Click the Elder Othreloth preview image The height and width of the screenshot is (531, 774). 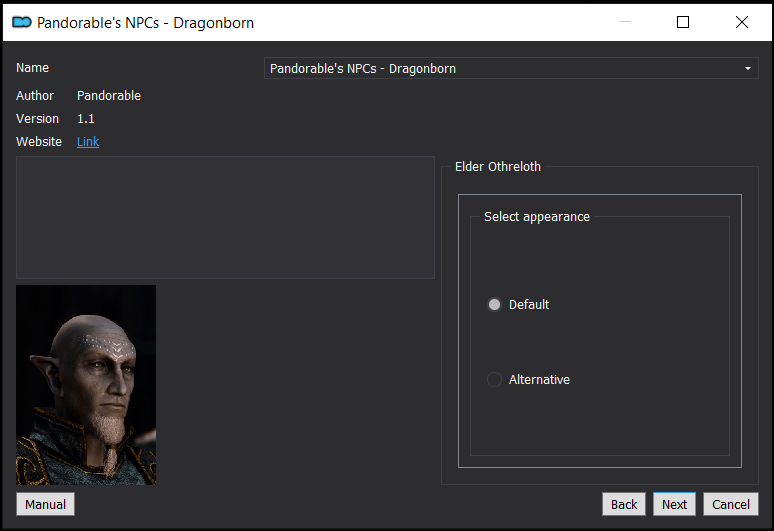tap(86, 385)
